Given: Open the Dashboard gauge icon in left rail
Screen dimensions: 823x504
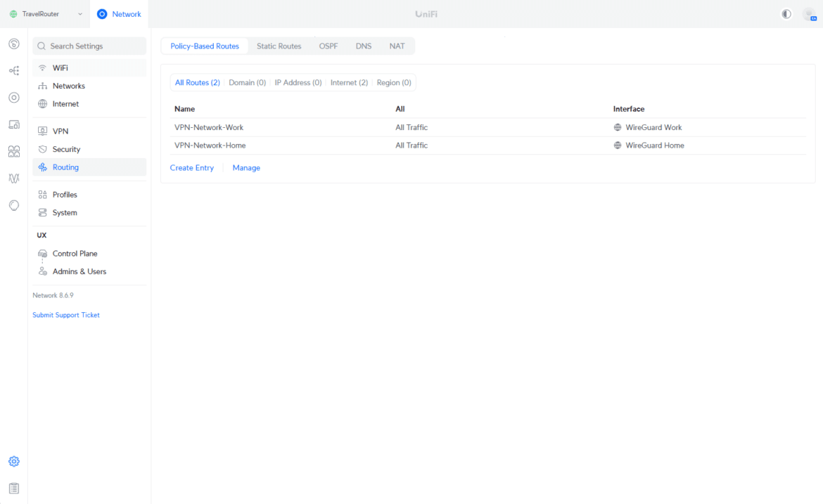Looking at the screenshot, I should tap(14, 44).
